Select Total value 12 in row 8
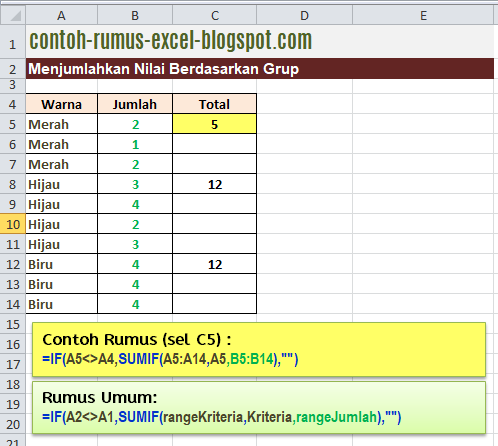 (215, 184)
